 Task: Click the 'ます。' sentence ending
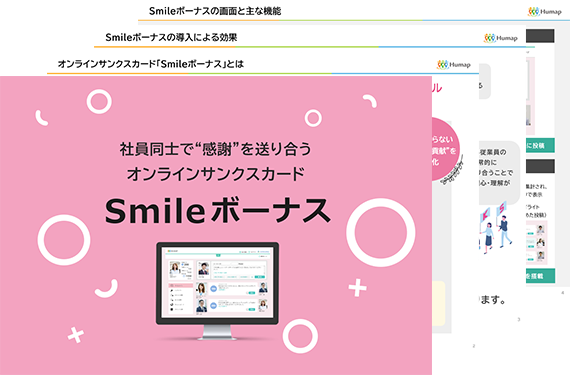493,300
